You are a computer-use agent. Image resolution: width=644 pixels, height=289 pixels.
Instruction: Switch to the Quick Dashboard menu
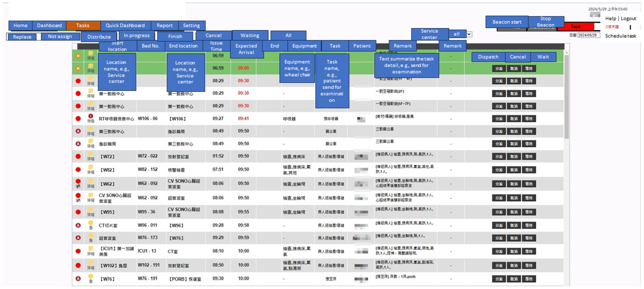[x=125, y=25]
